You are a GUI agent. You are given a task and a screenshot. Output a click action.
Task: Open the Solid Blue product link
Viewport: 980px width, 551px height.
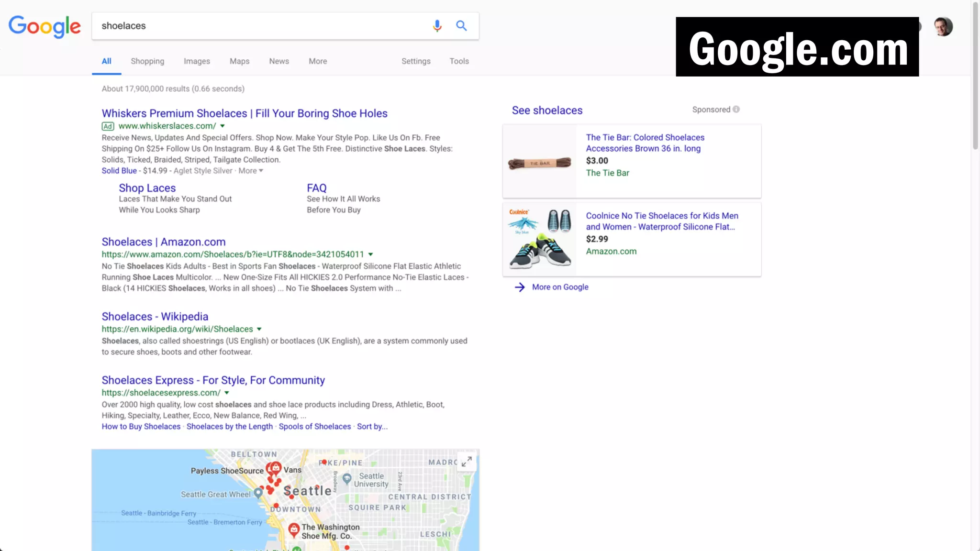pyautogui.click(x=119, y=171)
